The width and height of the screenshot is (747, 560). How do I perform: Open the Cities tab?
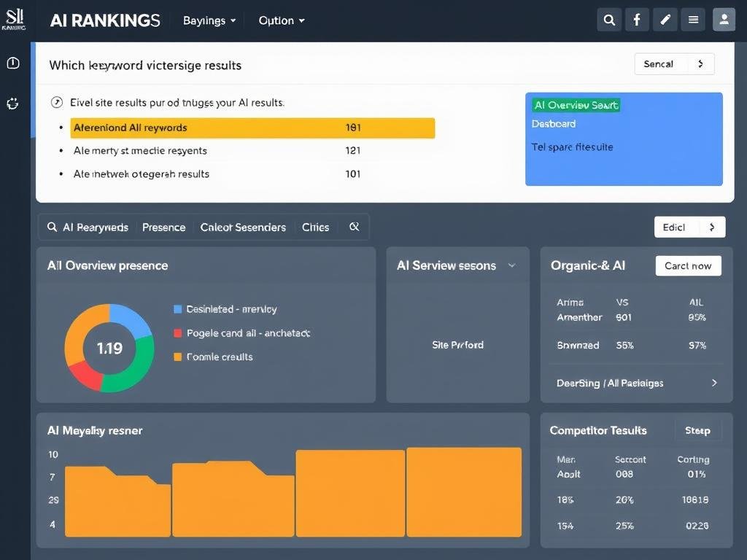(x=315, y=227)
